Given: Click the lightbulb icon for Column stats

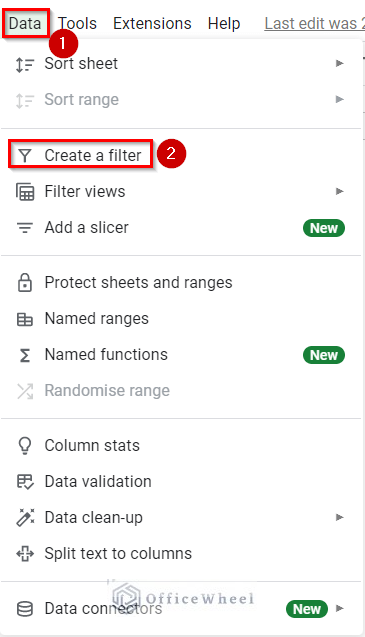Looking at the screenshot, I should pos(25,446).
